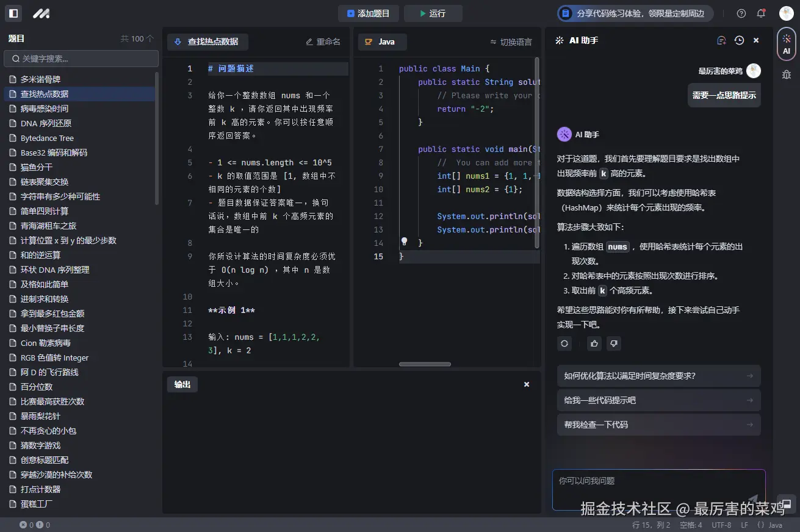Image resolution: width=800 pixels, height=532 pixels.
Task: Toggle the left sidebar panel icon
Action: (13, 13)
